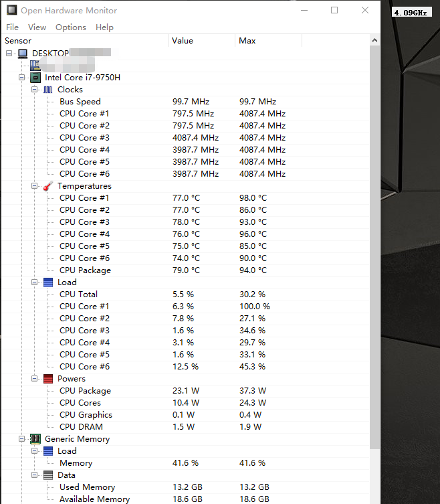The width and height of the screenshot is (440, 504).
Task: Maximize the Open Hardware Monitor window
Action: coord(334,10)
